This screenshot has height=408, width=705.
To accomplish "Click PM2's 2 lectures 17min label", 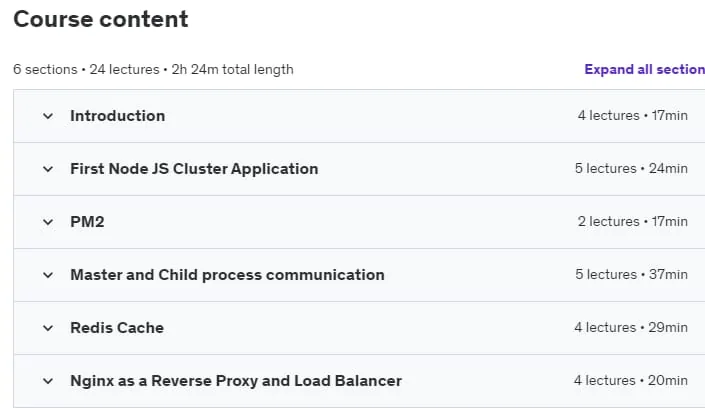I will pos(633,222).
